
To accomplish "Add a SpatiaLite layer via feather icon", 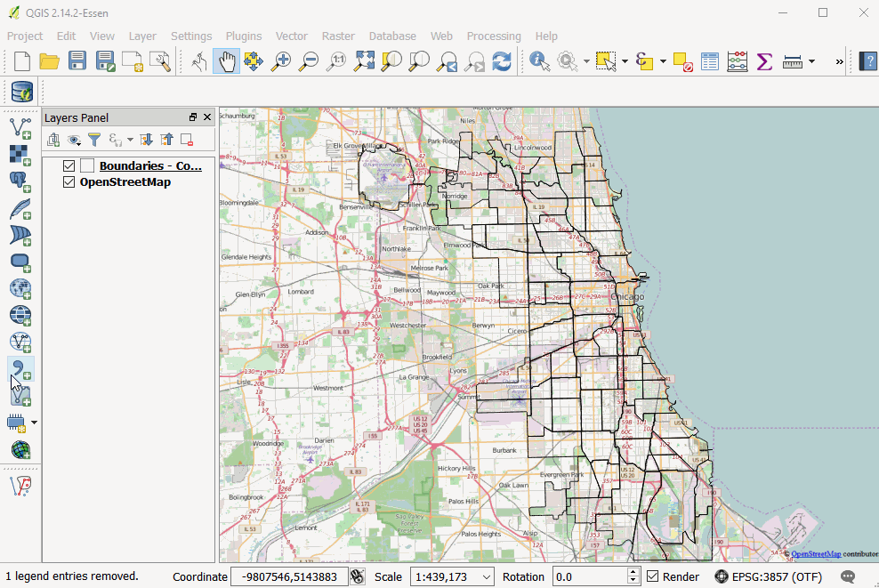I will [x=20, y=208].
